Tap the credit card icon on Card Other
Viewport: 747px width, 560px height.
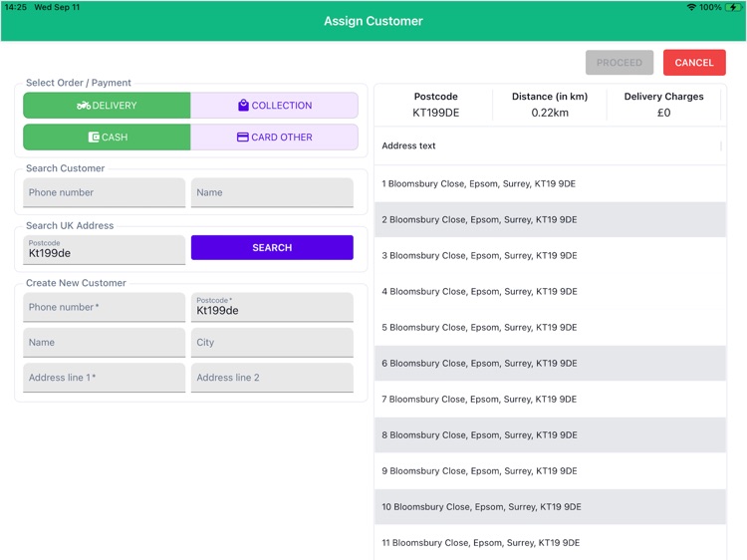242,138
